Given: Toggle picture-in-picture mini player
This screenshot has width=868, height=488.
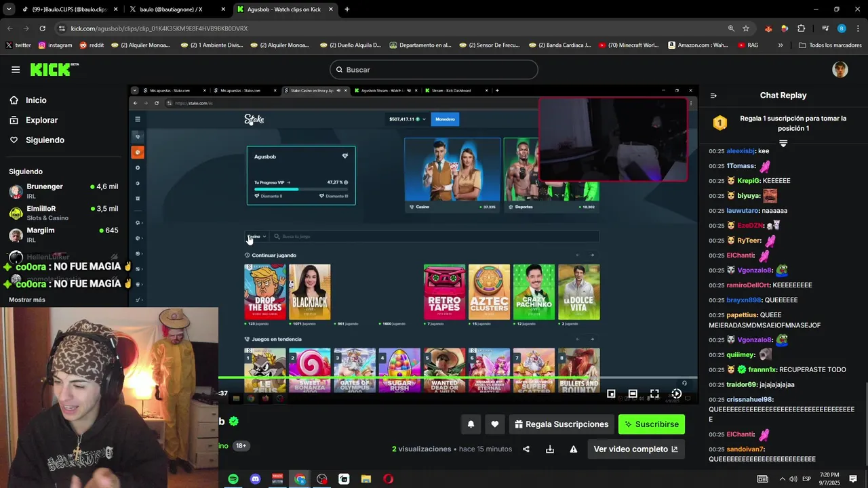Looking at the screenshot, I should click(611, 394).
